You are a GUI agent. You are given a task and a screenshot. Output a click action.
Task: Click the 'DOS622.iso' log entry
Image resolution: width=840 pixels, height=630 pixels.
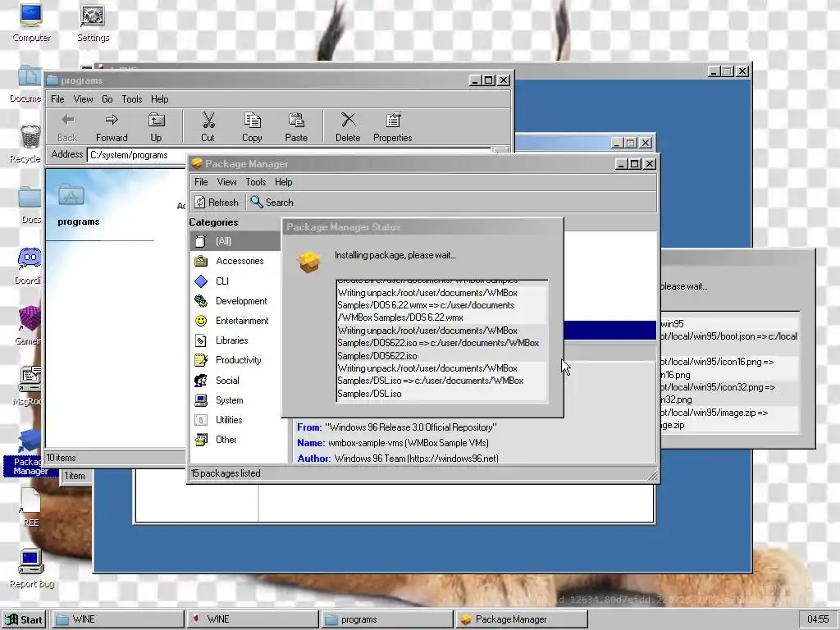pos(442,344)
